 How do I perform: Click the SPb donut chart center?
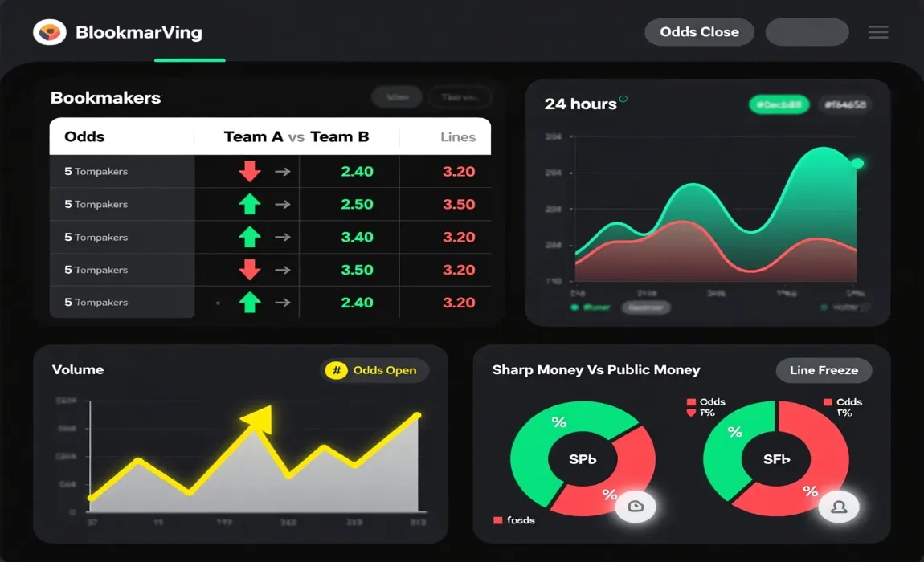click(583, 459)
